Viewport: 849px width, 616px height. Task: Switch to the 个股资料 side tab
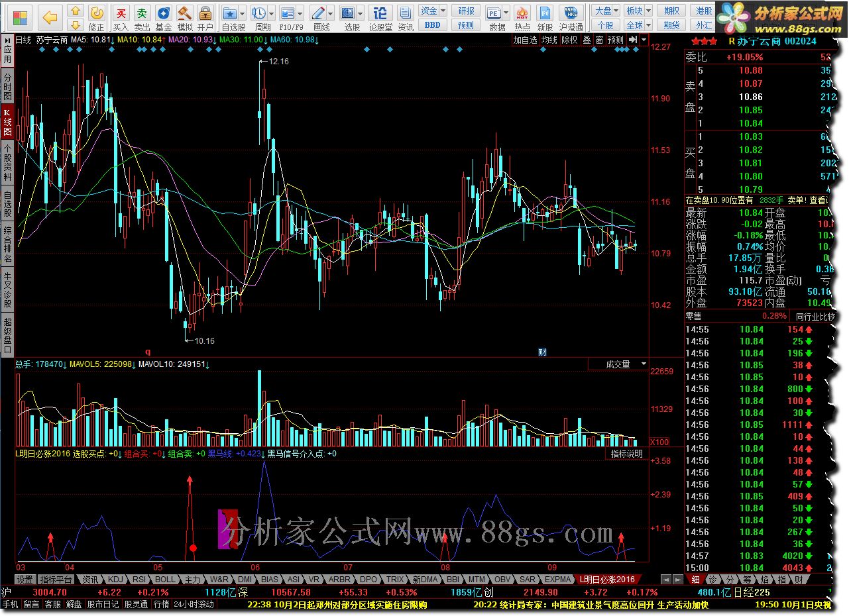coord(7,162)
